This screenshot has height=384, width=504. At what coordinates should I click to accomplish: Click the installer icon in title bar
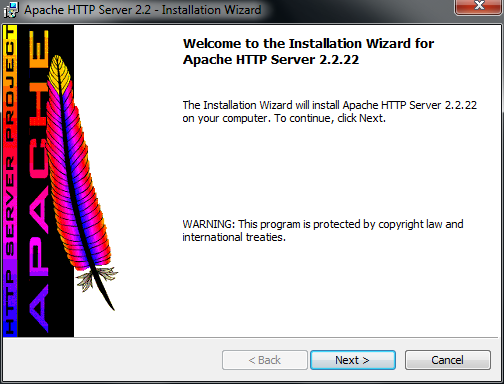pos(11,9)
